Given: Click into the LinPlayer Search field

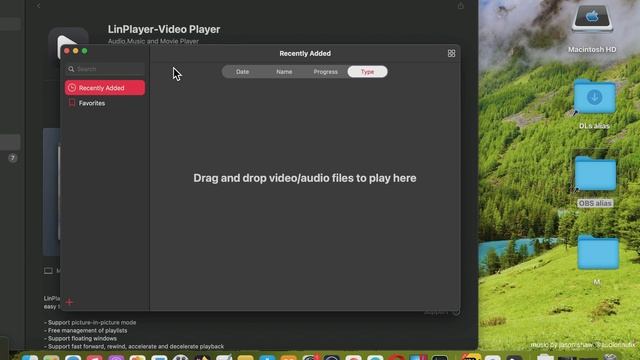Looking at the screenshot, I should [x=105, y=69].
